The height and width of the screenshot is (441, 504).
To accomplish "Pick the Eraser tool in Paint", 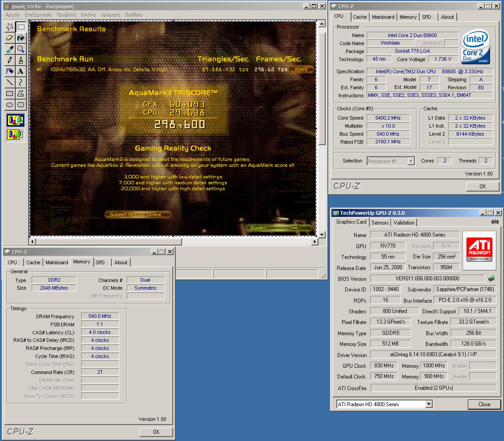I will point(10,38).
